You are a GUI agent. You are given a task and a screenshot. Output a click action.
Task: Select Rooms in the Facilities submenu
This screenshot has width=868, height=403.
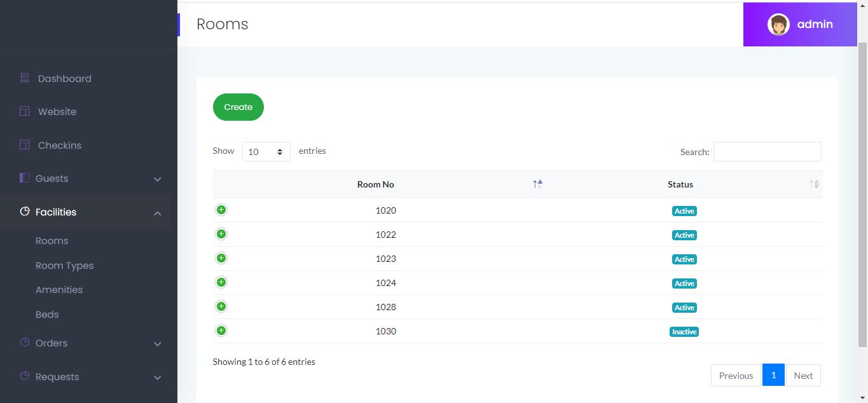(52, 241)
